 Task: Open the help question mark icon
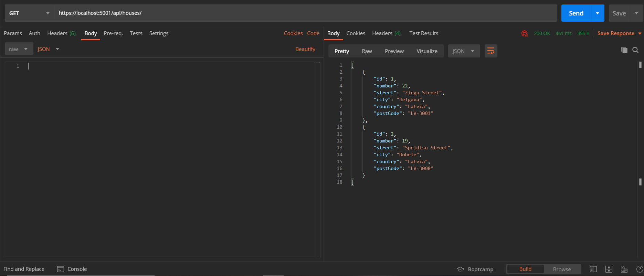click(x=640, y=269)
